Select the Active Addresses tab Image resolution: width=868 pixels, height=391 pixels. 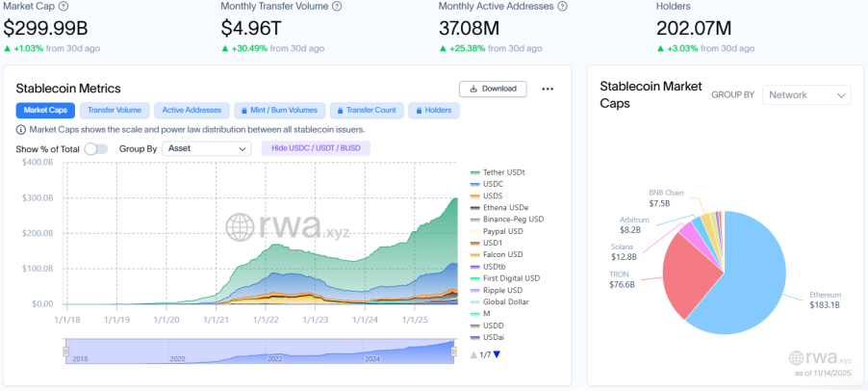(x=191, y=111)
